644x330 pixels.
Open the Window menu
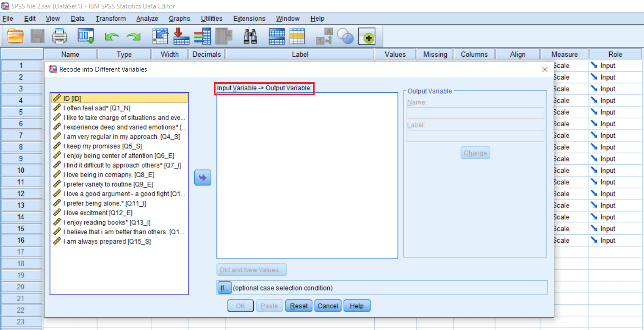[288, 19]
